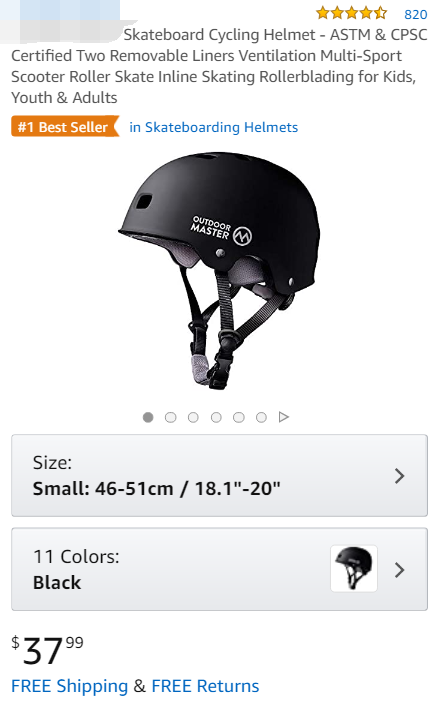439x701 pixels.
Task: Click the #1 Best Seller badge
Action: pos(65,127)
